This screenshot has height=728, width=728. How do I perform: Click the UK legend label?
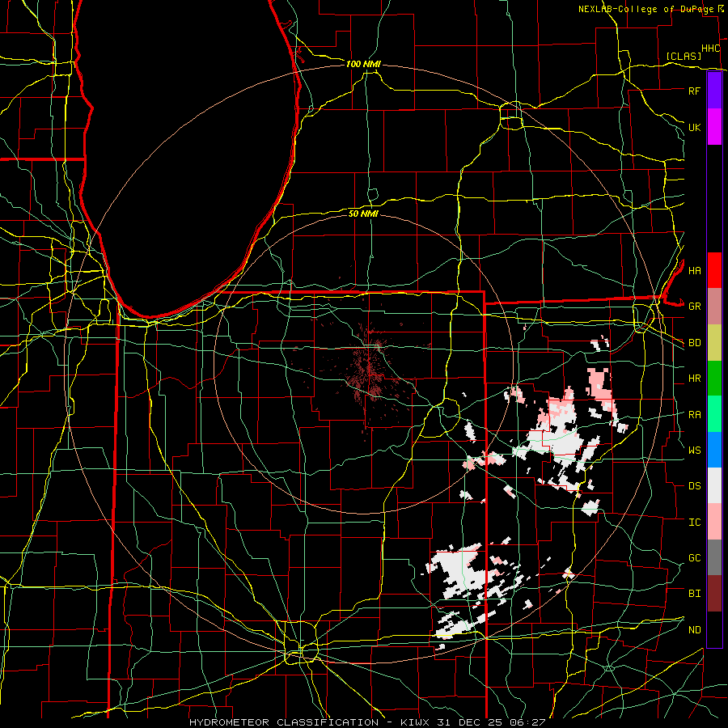pos(695,127)
